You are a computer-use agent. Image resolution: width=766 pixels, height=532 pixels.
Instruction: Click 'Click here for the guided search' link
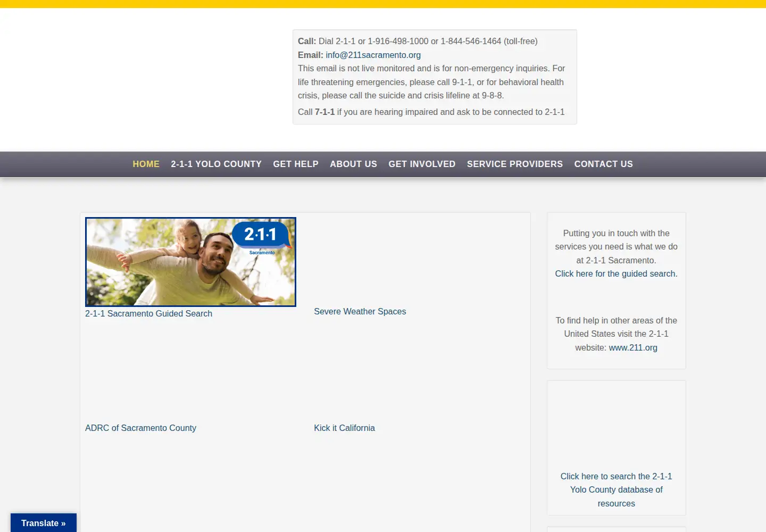click(x=616, y=274)
